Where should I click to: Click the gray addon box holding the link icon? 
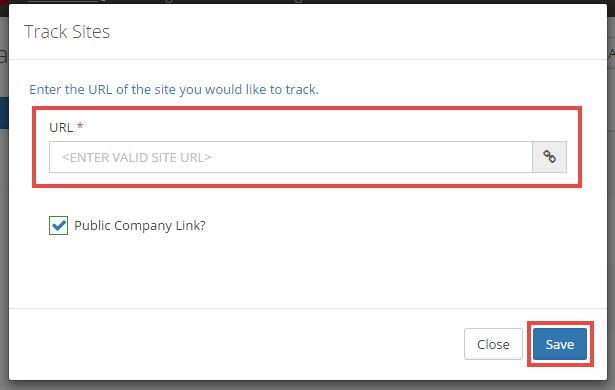[549, 157]
